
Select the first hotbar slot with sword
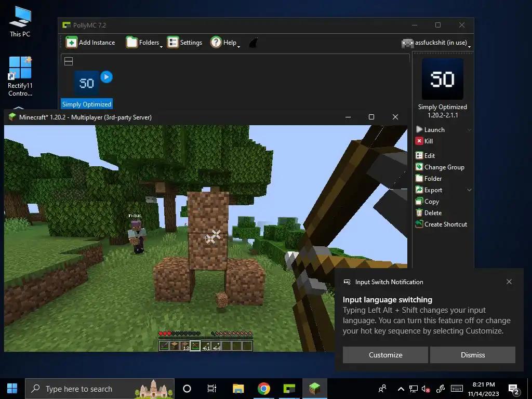164,345
